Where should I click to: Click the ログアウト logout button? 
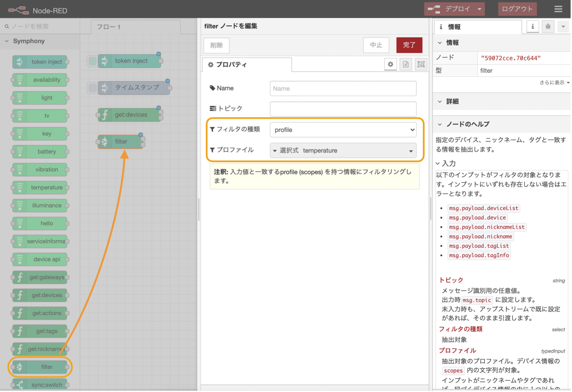517,9
